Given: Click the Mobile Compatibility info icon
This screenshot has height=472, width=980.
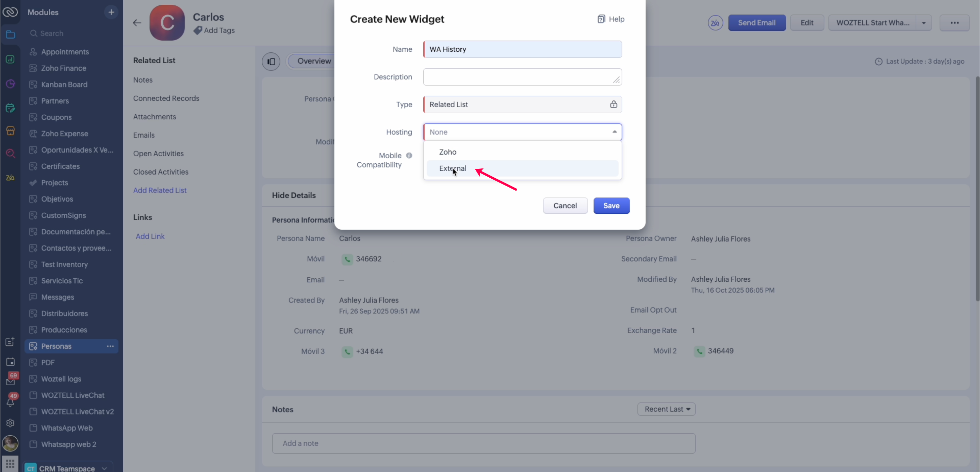Looking at the screenshot, I should (x=409, y=155).
